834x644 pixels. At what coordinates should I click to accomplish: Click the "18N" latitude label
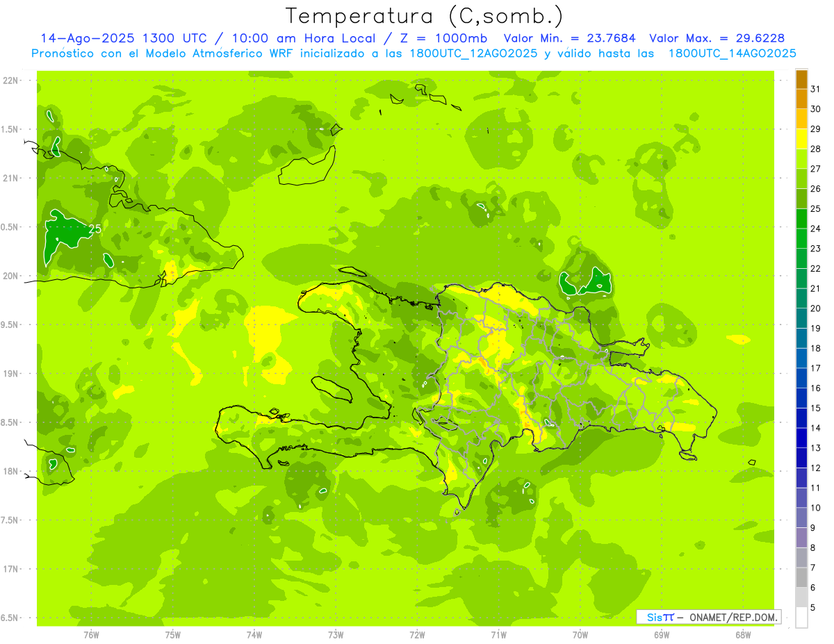(10, 472)
